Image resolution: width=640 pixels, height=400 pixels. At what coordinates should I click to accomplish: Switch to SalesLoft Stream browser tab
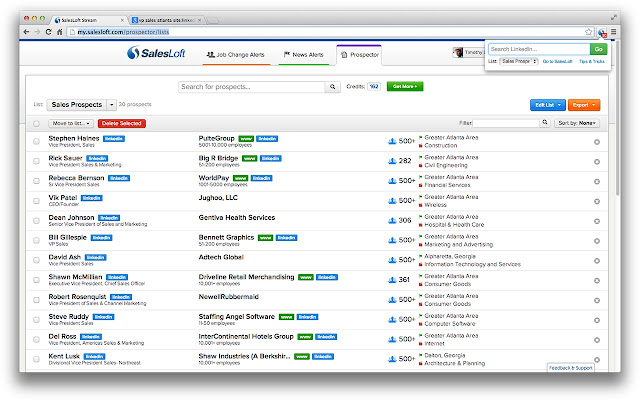(88, 20)
